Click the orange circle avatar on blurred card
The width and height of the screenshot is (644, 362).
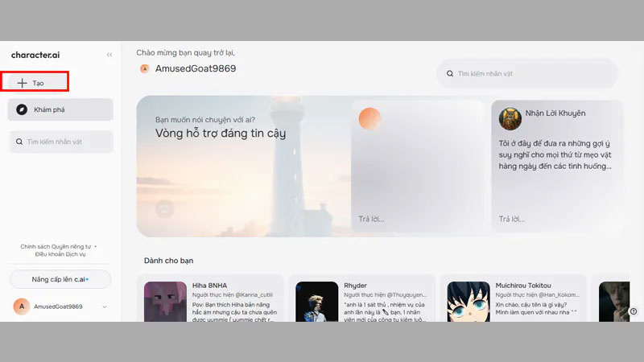tap(369, 118)
